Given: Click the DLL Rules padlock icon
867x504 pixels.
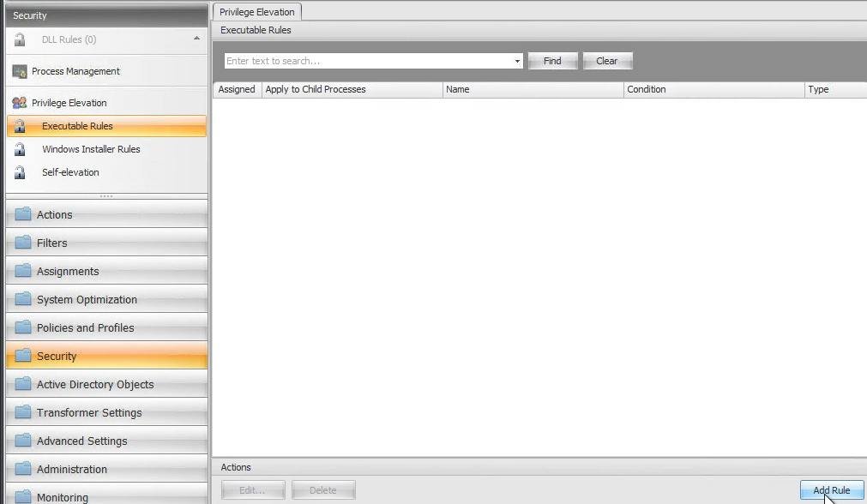Looking at the screenshot, I should (20, 39).
